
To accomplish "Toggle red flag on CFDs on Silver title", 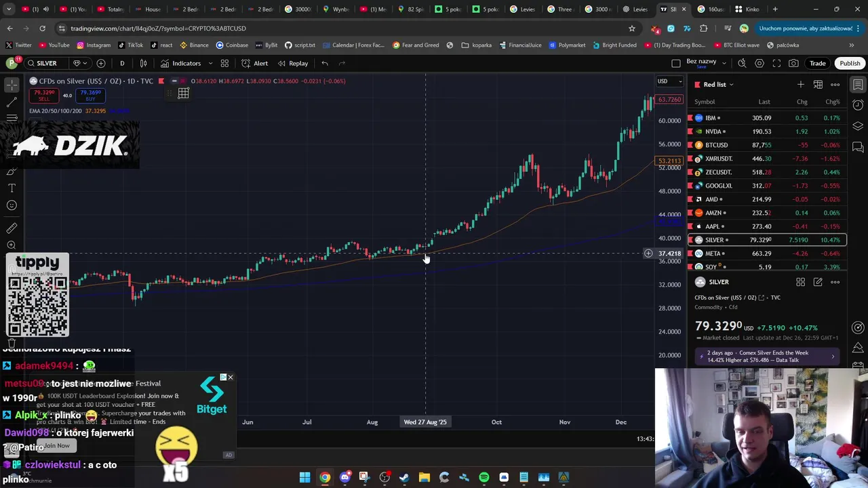I will pyautogui.click(x=161, y=81).
